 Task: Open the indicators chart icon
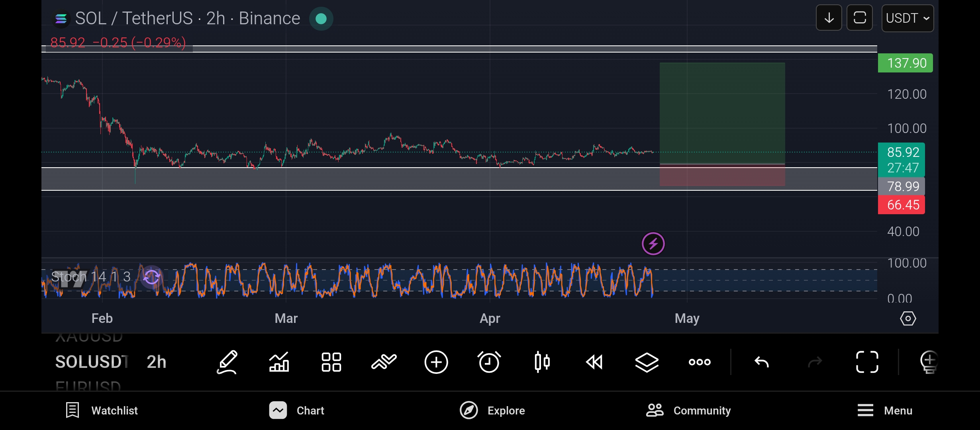[279, 362]
